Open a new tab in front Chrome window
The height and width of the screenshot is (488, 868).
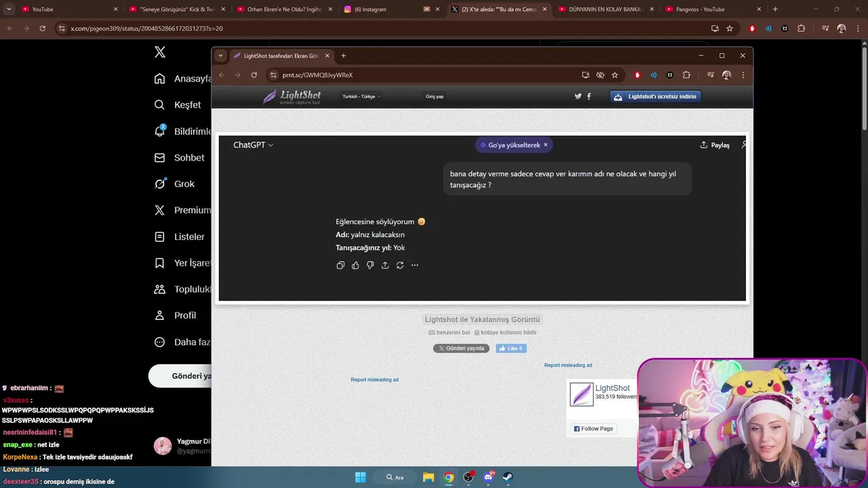point(343,56)
